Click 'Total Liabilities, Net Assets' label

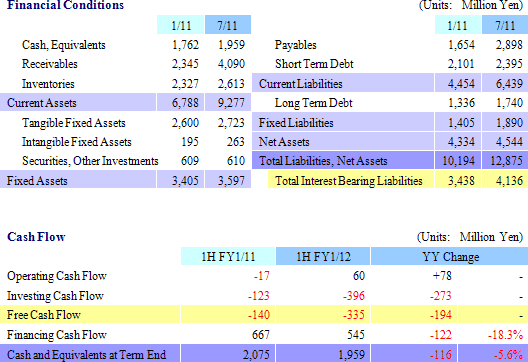[x=323, y=161]
